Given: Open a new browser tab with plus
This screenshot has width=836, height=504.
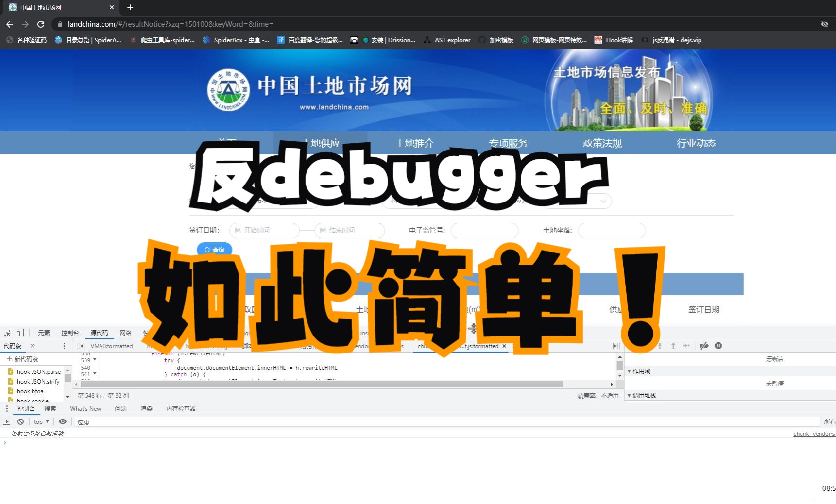Looking at the screenshot, I should click(130, 7).
